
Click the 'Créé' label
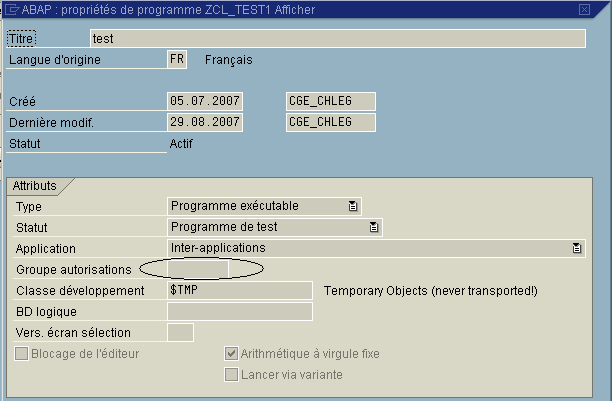click(22, 102)
